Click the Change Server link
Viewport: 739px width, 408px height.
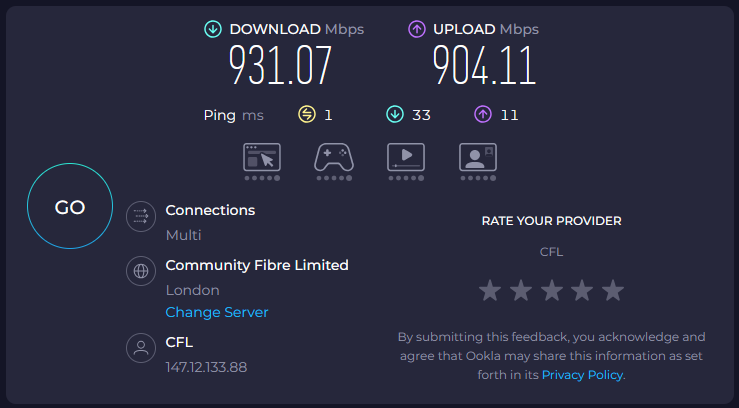217,312
